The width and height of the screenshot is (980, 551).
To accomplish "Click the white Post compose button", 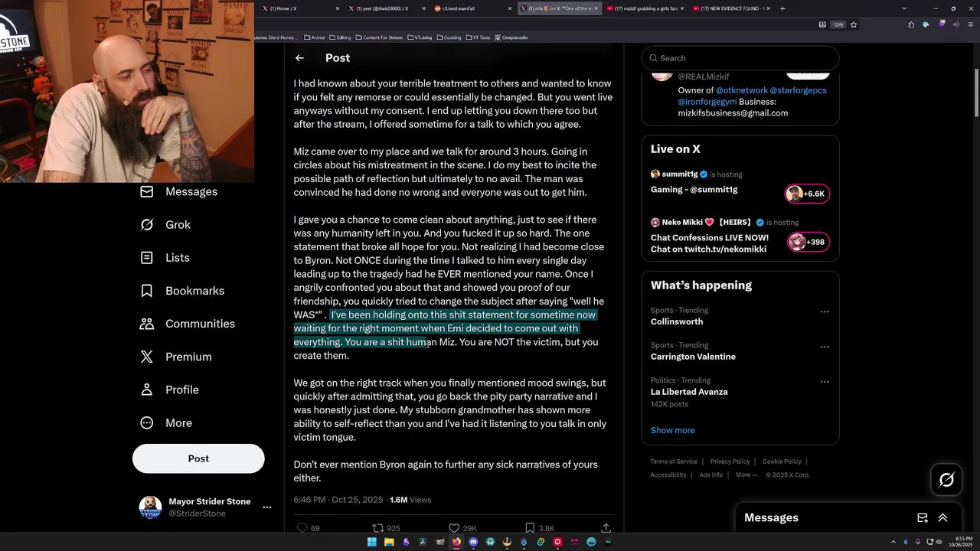I will (198, 458).
